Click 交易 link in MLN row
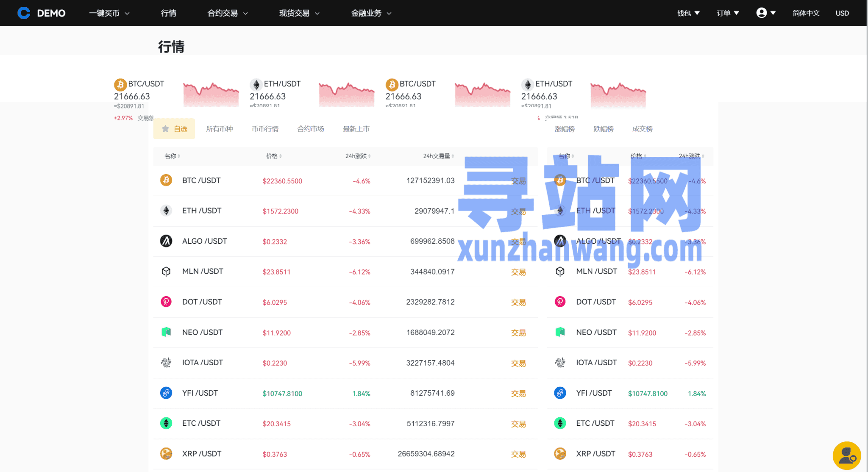868x472 pixels. point(518,272)
